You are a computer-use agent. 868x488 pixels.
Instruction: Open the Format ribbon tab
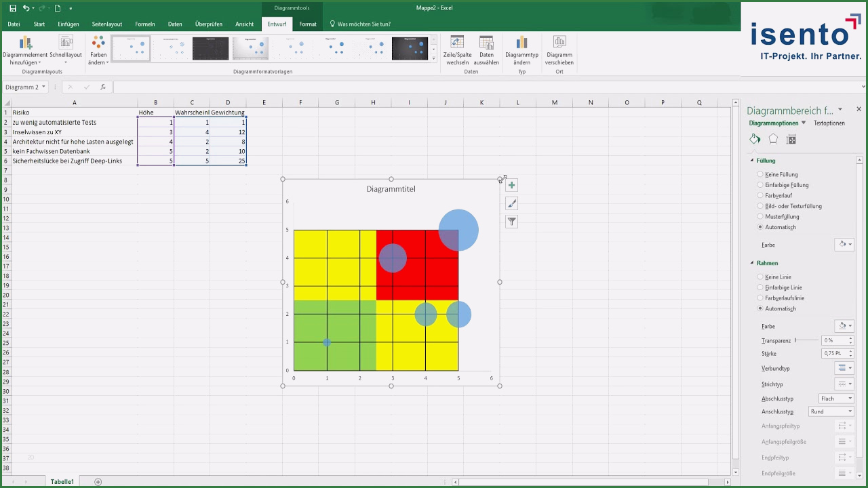308,24
